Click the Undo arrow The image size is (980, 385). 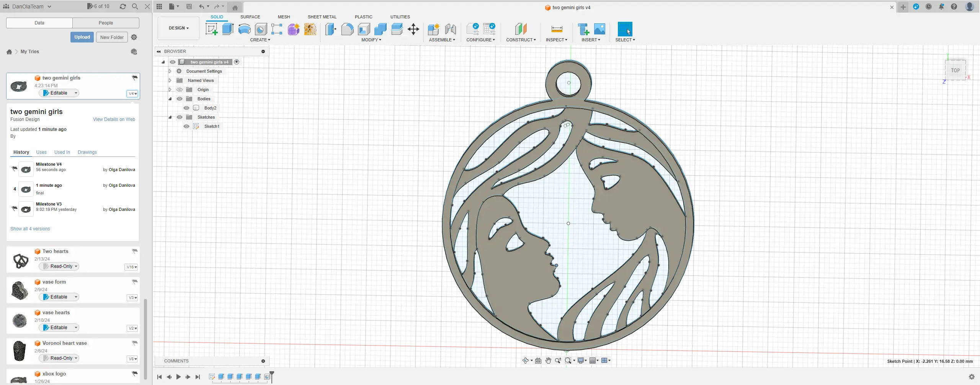pyautogui.click(x=202, y=7)
